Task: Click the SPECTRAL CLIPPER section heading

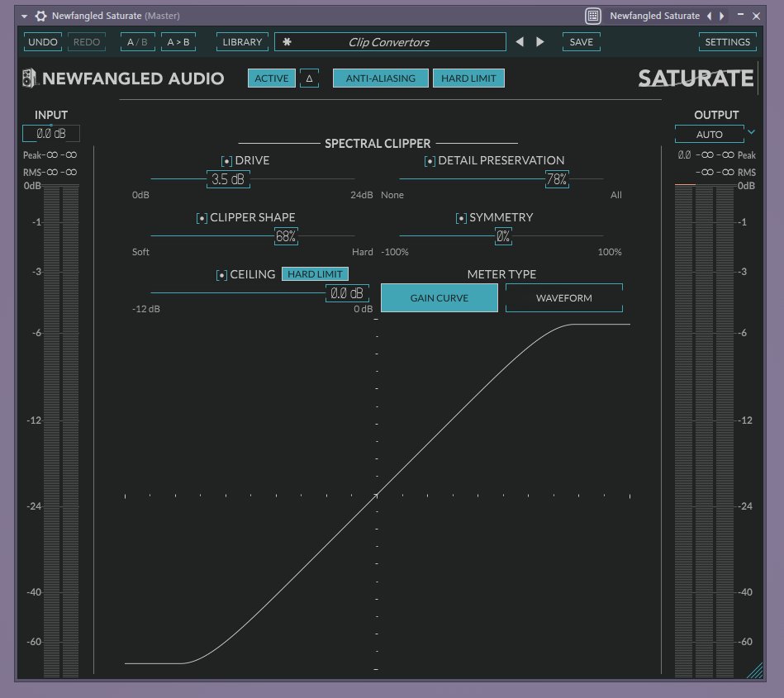Action: click(x=378, y=144)
